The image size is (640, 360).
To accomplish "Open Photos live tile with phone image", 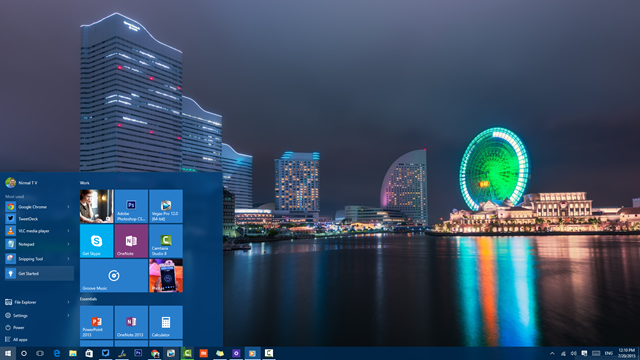I will [x=166, y=276].
